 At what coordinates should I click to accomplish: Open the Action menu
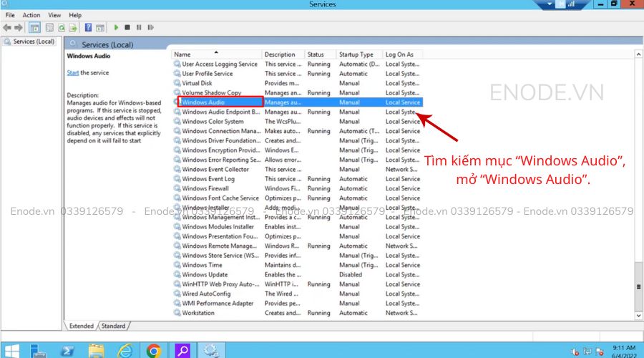click(31, 15)
